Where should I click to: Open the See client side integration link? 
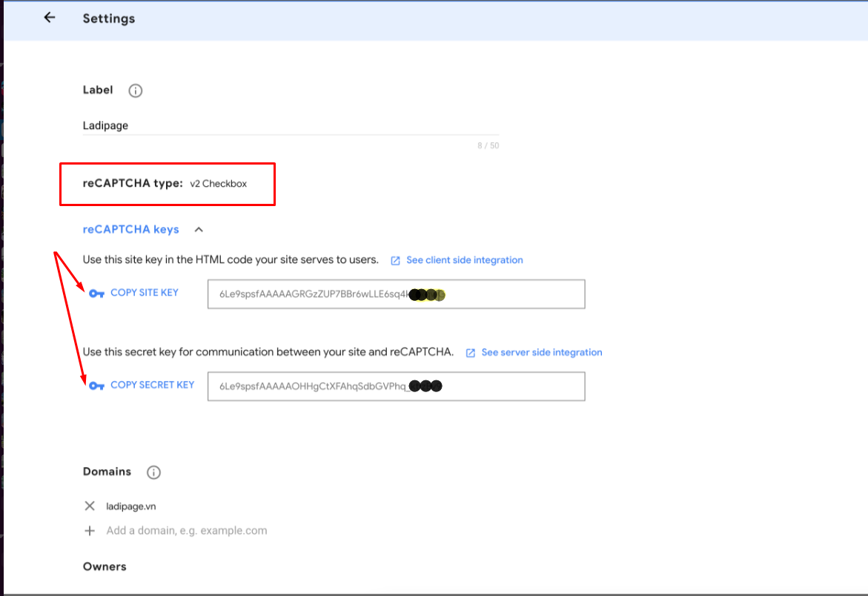click(464, 260)
